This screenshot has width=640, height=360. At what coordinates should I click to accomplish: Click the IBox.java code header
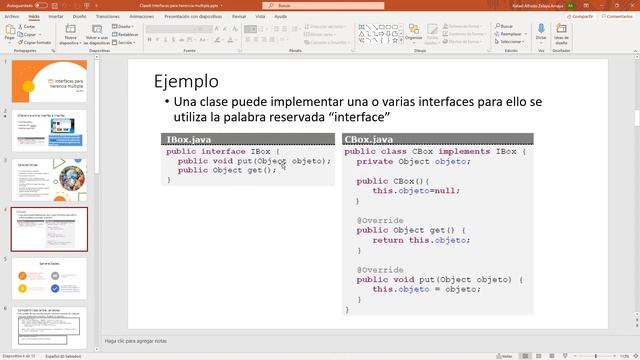248,139
